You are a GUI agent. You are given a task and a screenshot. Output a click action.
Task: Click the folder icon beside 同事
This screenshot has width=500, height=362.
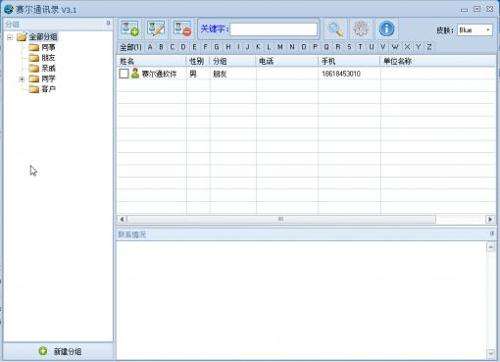pyautogui.click(x=34, y=47)
